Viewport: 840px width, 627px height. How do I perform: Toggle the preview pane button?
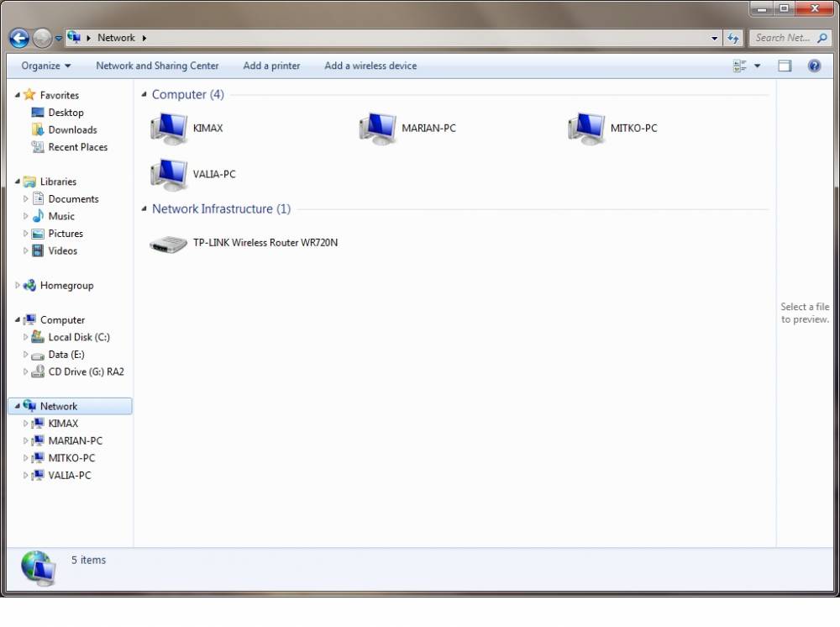tap(785, 66)
